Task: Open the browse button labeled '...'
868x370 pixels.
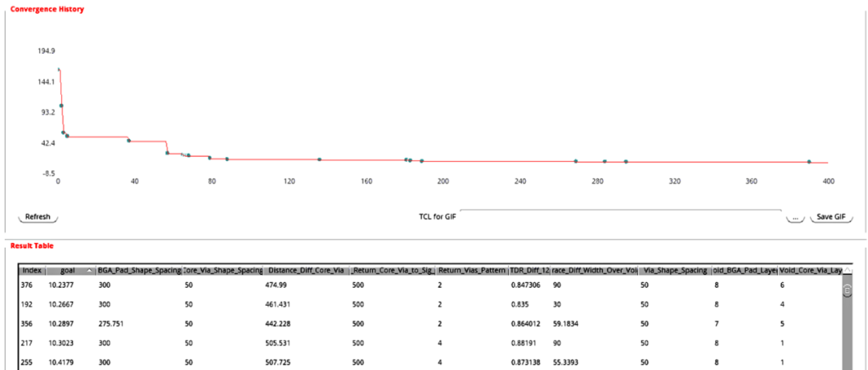Action: (x=794, y=217)
